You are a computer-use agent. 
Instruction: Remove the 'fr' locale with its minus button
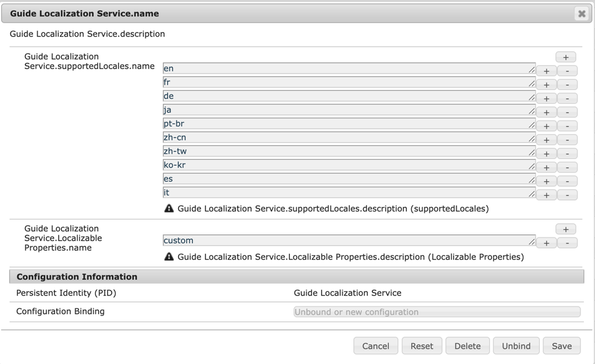pos(567,85)
